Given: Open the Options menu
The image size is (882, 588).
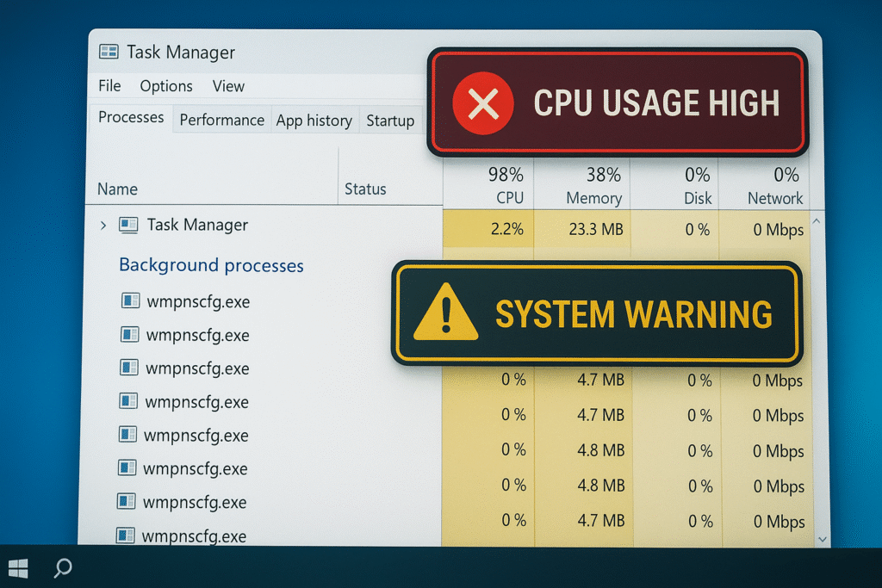Looking at the screenshot, I should click(x=166, y=86).
